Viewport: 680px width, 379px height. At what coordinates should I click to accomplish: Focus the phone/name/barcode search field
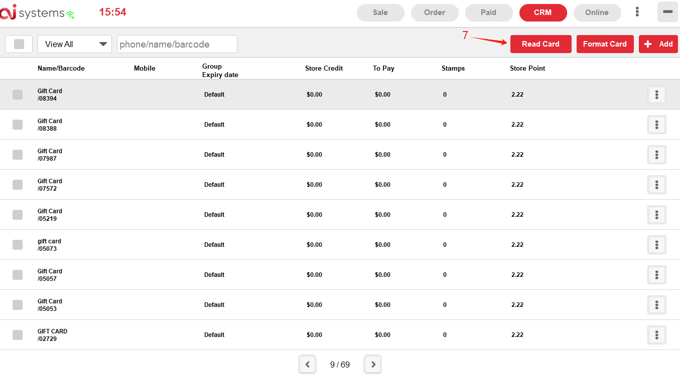(177, 44)
